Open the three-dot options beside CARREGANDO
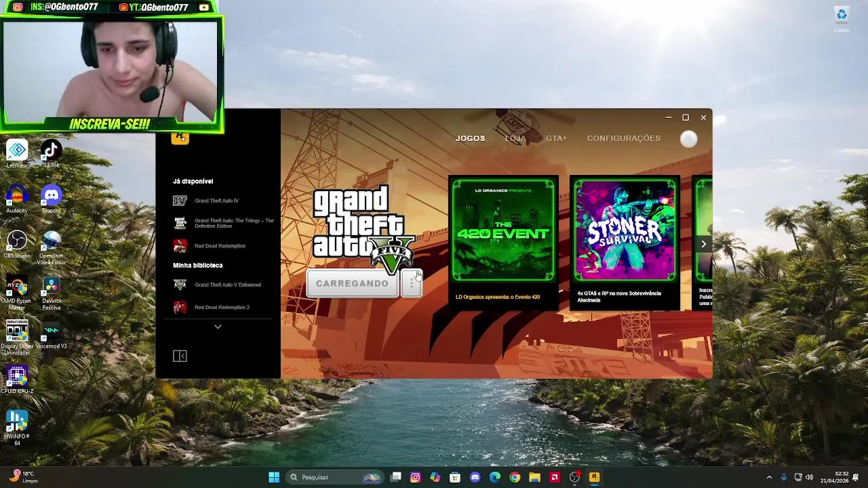This screenshot has width=868, height=488. click(411, 283)
